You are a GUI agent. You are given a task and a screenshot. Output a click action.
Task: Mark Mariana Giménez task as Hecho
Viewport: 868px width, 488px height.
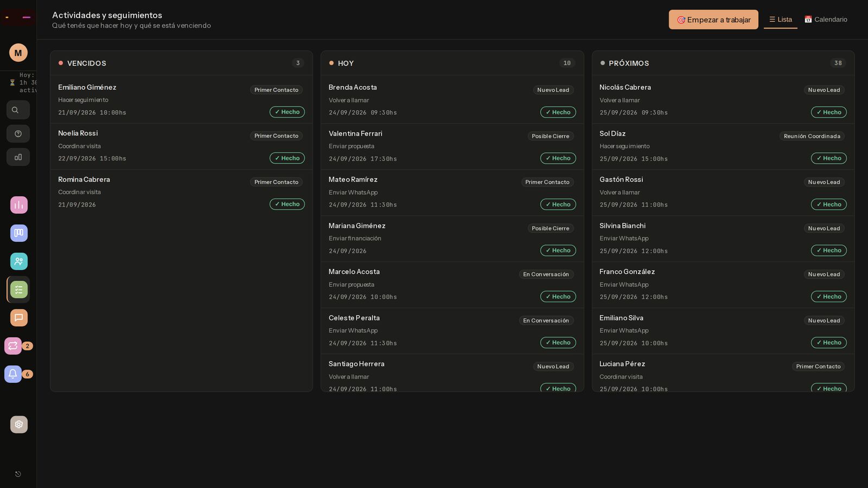click(x=558, y=251)
